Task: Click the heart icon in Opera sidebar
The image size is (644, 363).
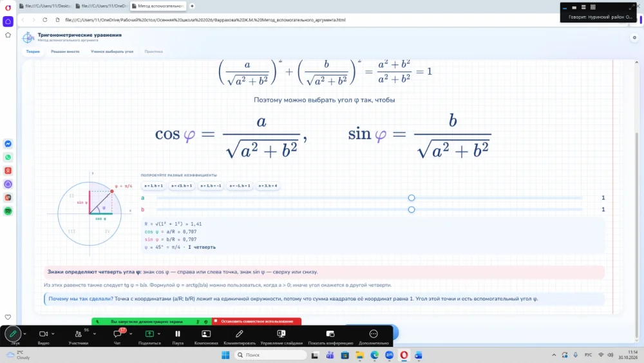Action: tap(8, 317)
